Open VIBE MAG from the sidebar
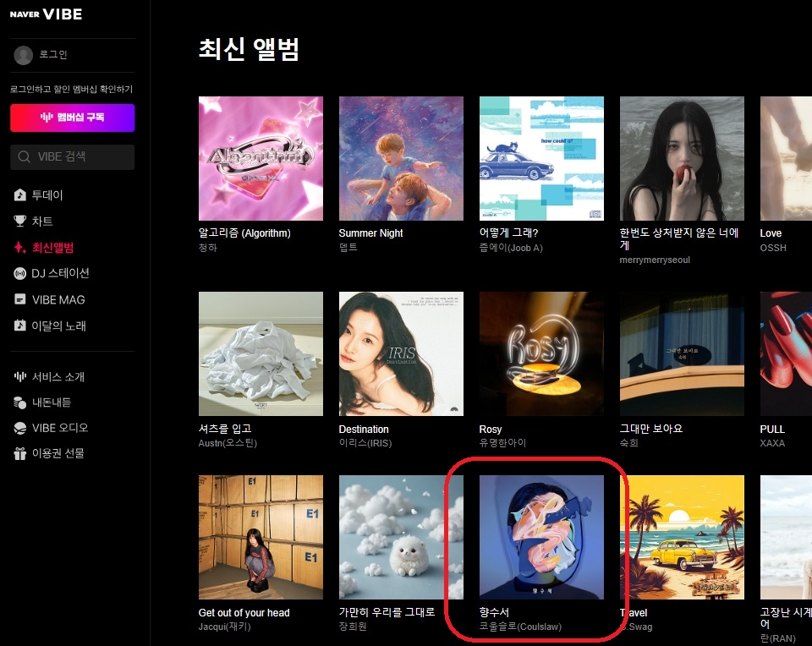This screenshot has height=646, width=812. (x=58, y=299)
